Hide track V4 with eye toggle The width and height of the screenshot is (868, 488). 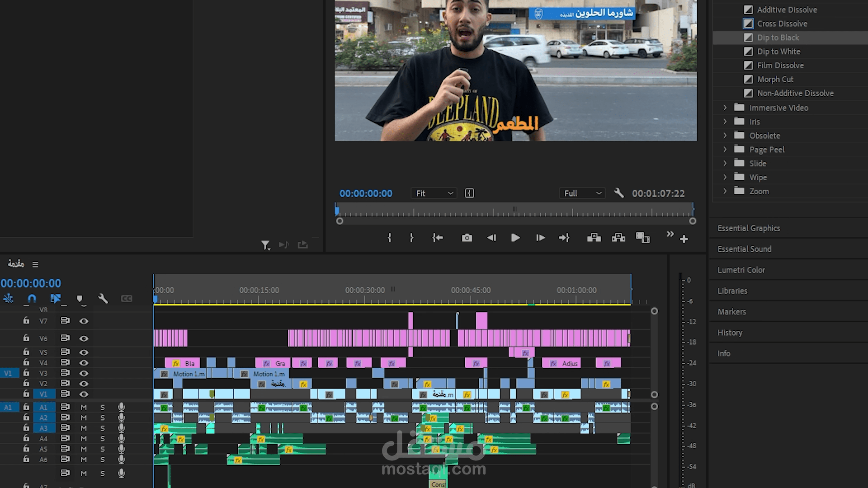pyautogui.click(x=84, y=362)
